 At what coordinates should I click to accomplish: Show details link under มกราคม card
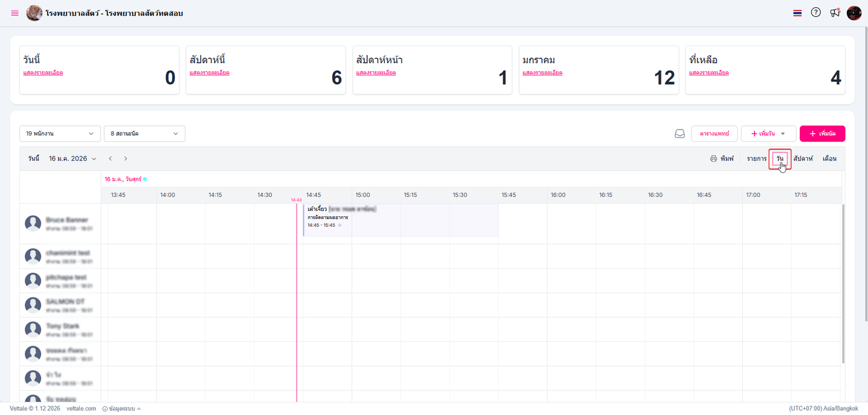pyautogui.click(x=542, y=72)
